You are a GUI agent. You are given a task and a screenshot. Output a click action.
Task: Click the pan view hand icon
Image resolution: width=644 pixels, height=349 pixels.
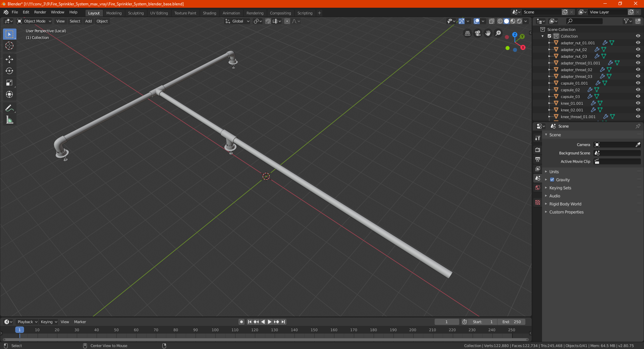click(x=488, y=33)
